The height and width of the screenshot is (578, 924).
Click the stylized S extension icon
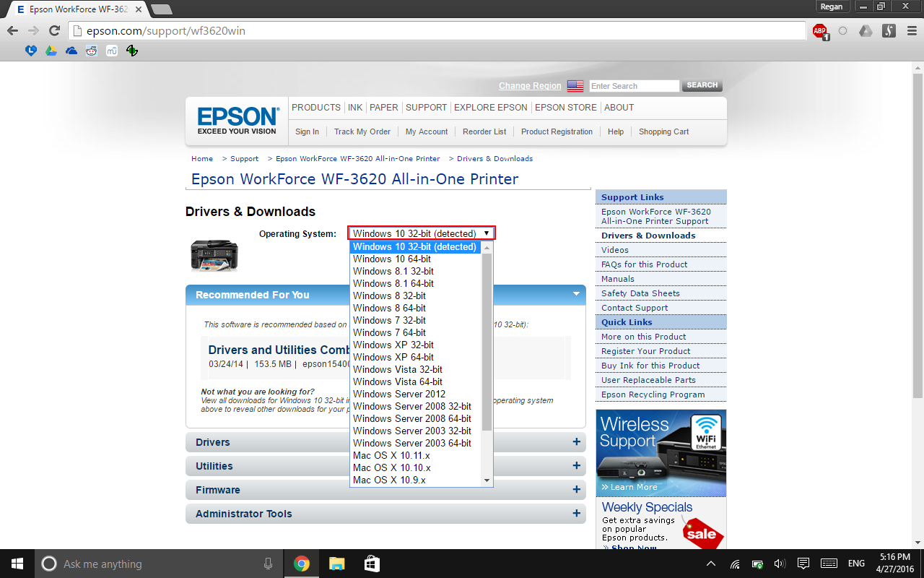(x=889, y=31)
